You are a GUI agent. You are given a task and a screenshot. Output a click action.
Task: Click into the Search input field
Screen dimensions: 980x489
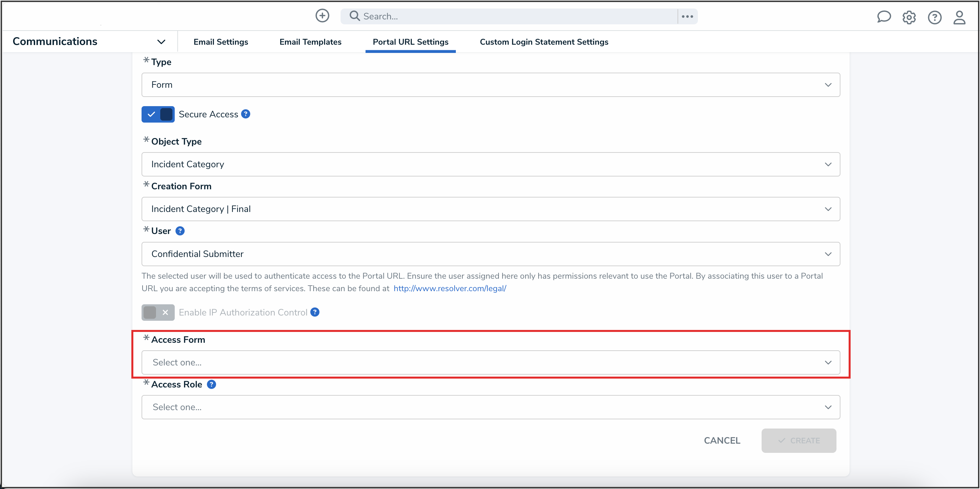(x=514, y=16)
